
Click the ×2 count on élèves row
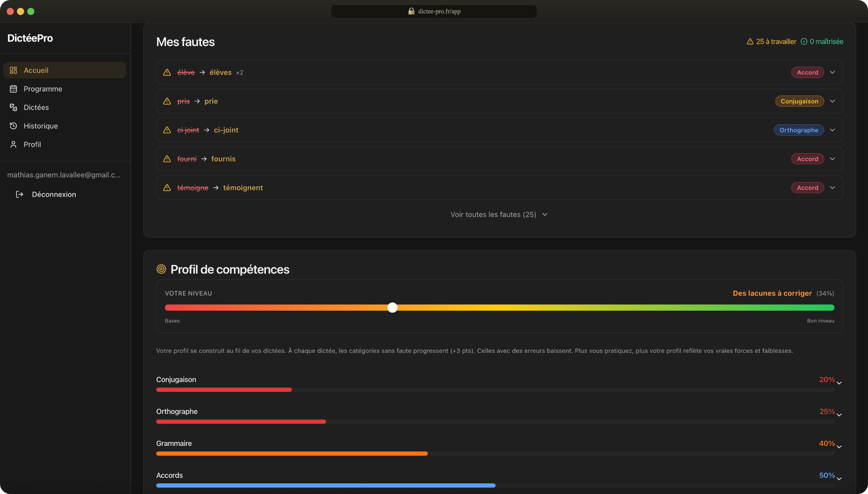click(x=239, y=73)
